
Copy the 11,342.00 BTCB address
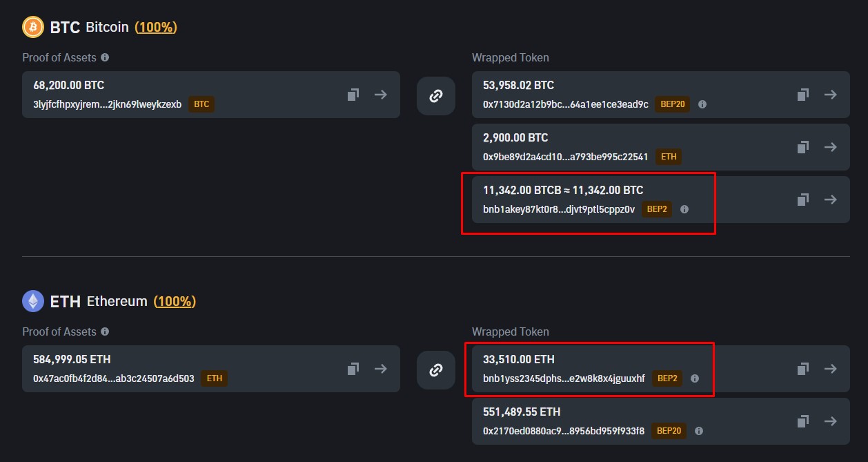(802, 200)
